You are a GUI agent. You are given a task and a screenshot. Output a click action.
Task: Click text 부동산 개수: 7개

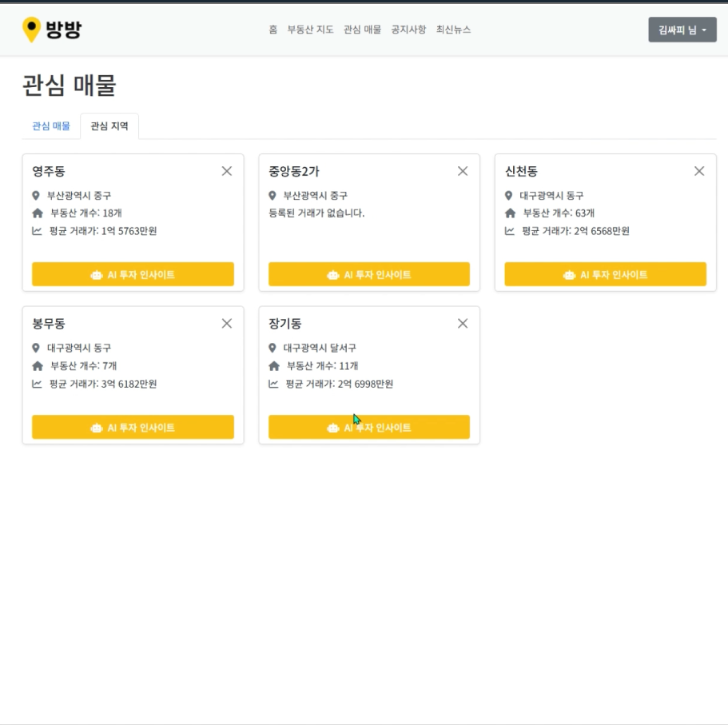84,366
